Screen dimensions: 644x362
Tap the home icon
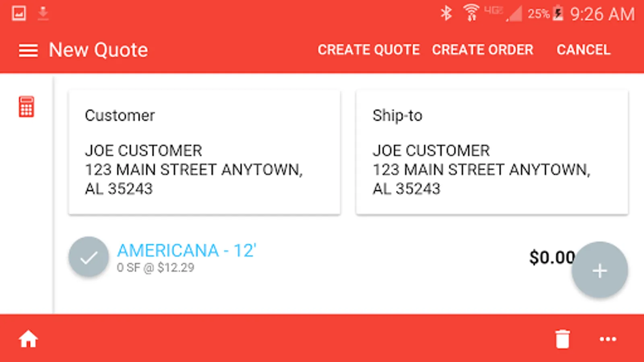point(28,339)
